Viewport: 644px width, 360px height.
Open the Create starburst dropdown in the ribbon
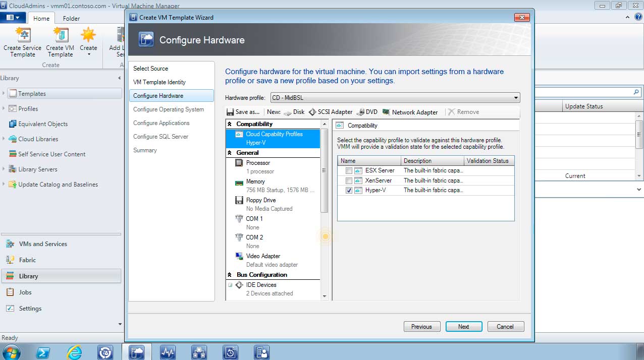88,42
